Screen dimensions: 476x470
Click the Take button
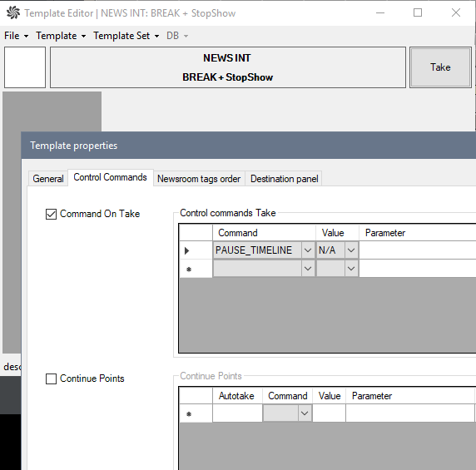click(x=440, y=67)
